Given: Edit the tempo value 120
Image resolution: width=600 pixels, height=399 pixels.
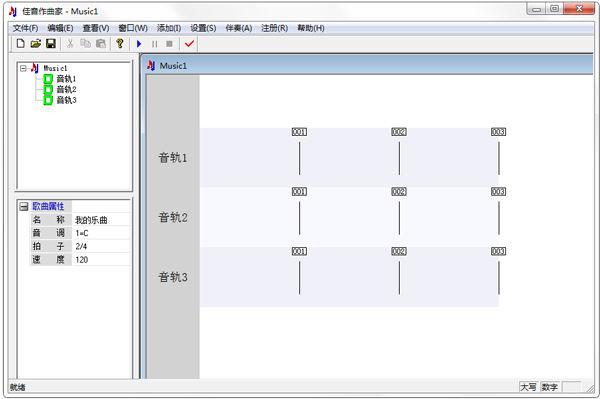Looking at the screenshot, I should 101,260.
